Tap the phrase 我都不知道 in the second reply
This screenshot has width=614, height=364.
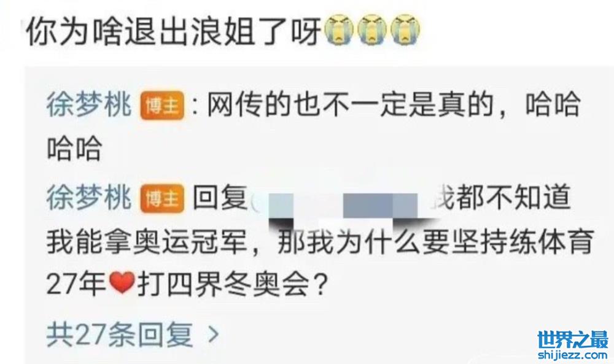pos(500,198)
